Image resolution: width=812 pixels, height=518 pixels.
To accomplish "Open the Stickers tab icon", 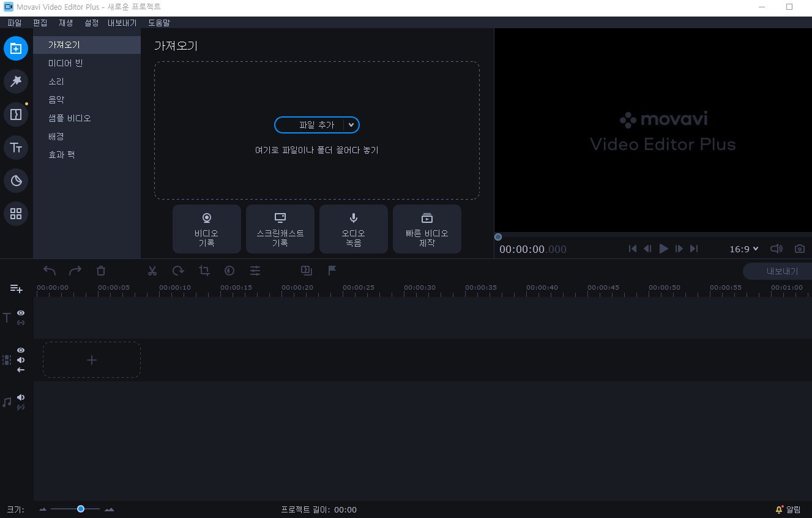I will [x=16, y=181].
